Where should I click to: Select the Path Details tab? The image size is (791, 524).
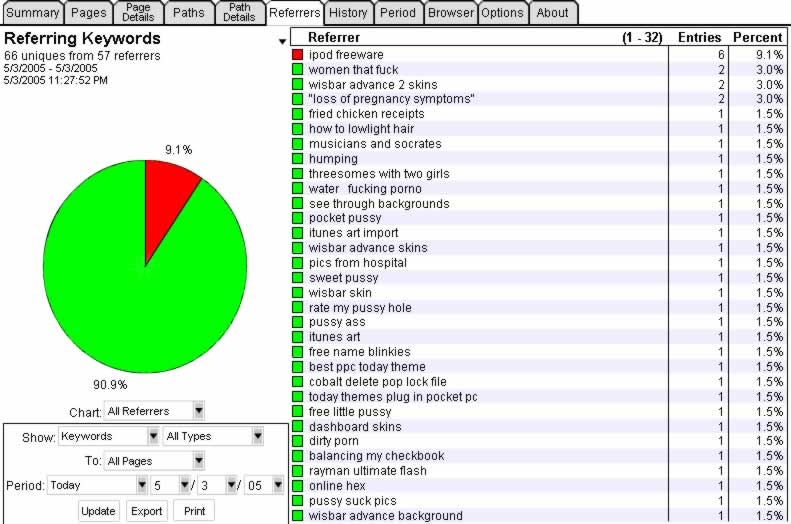point(239,12)
